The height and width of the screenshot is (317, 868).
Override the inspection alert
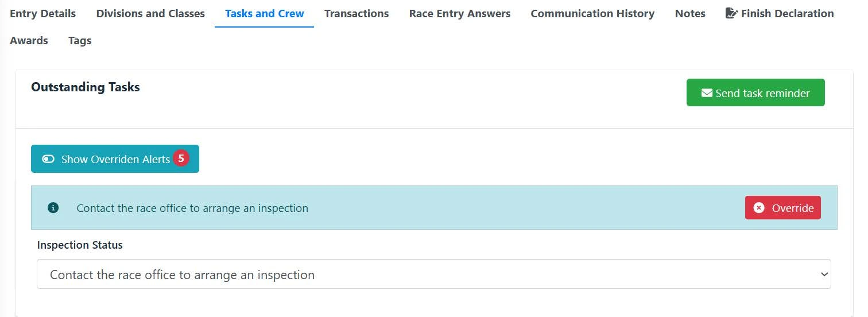[783, 208]
